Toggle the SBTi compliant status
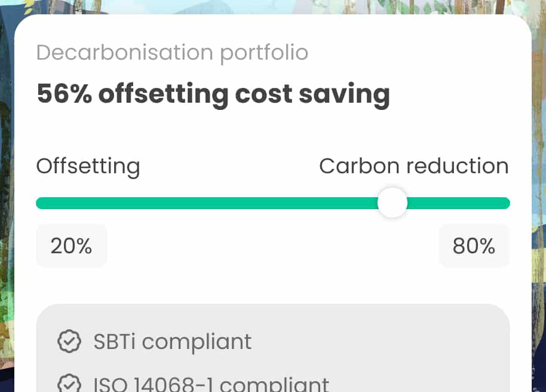 click(171, 341)
